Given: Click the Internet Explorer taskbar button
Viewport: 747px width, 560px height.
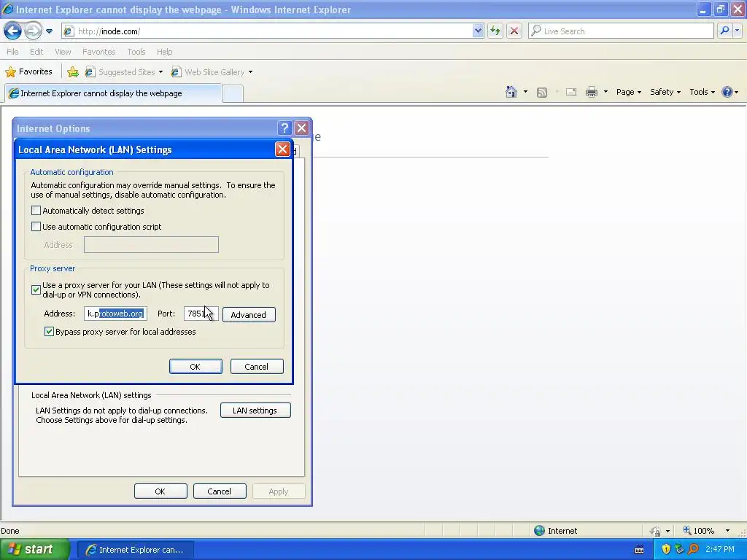Looking at the screenshot, I should coord(135,550).
